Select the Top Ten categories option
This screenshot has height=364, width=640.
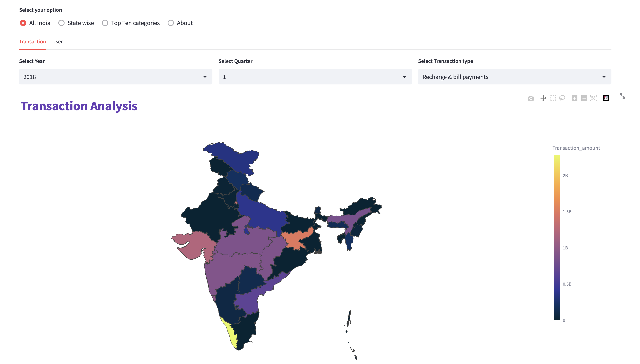tap(105, 23)
